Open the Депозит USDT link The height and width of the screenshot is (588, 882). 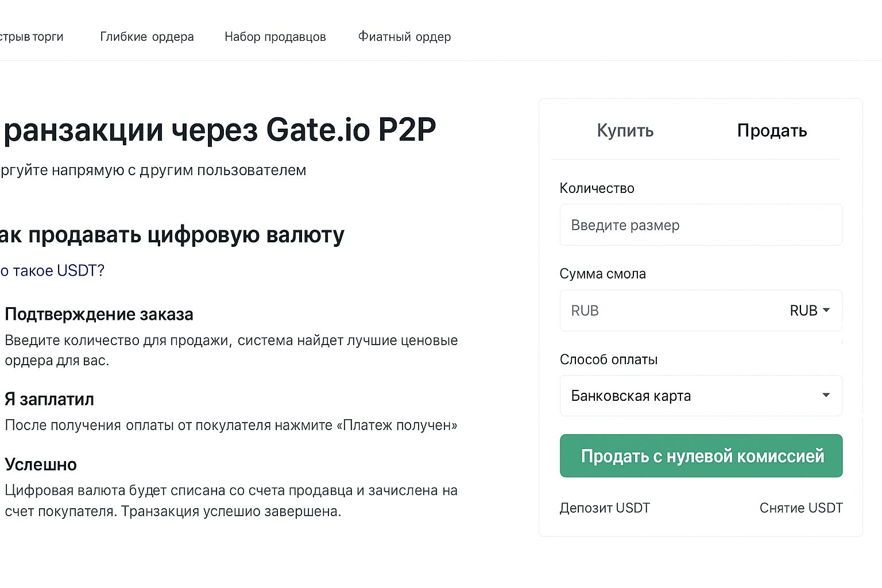(x=605, y=508)
